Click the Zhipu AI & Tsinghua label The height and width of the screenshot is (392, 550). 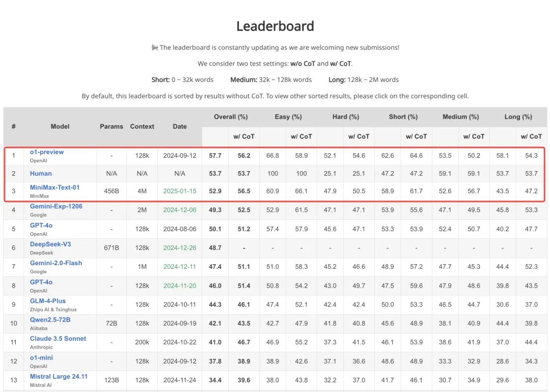click(53, 310)
